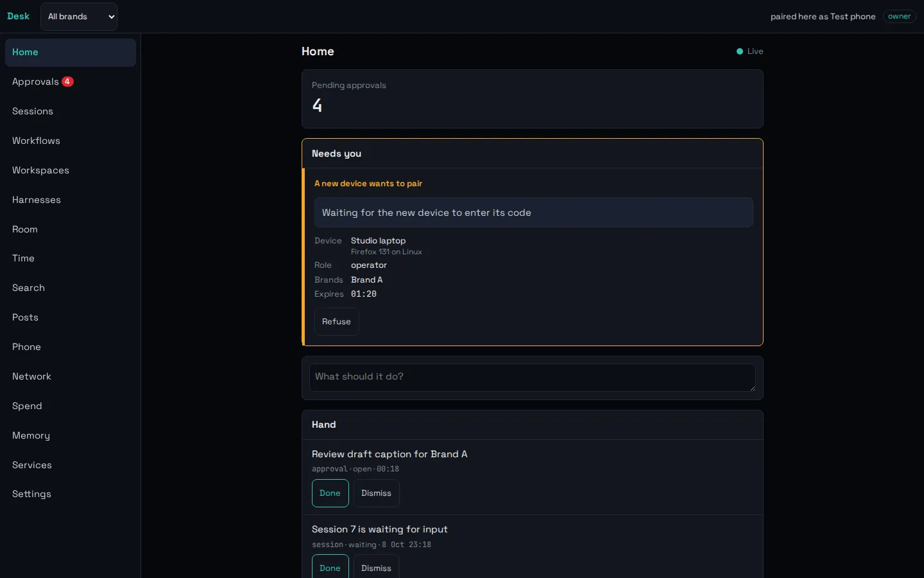Go to Harnesses
This screenshot has width=924, height=578.
tap(71, 200)
